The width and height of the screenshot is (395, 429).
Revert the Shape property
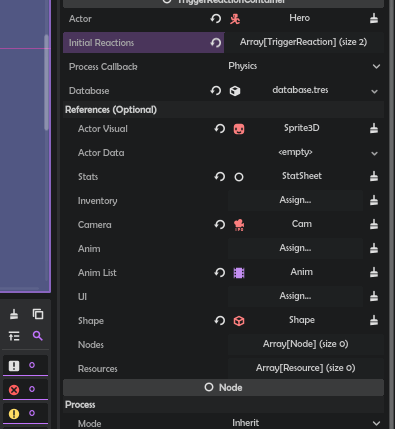(220, 321)
